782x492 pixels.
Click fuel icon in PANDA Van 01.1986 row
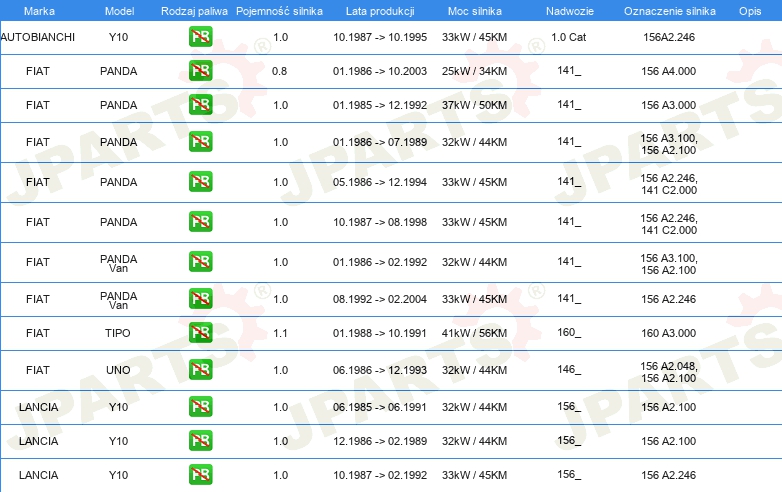[x=200, y=262]
